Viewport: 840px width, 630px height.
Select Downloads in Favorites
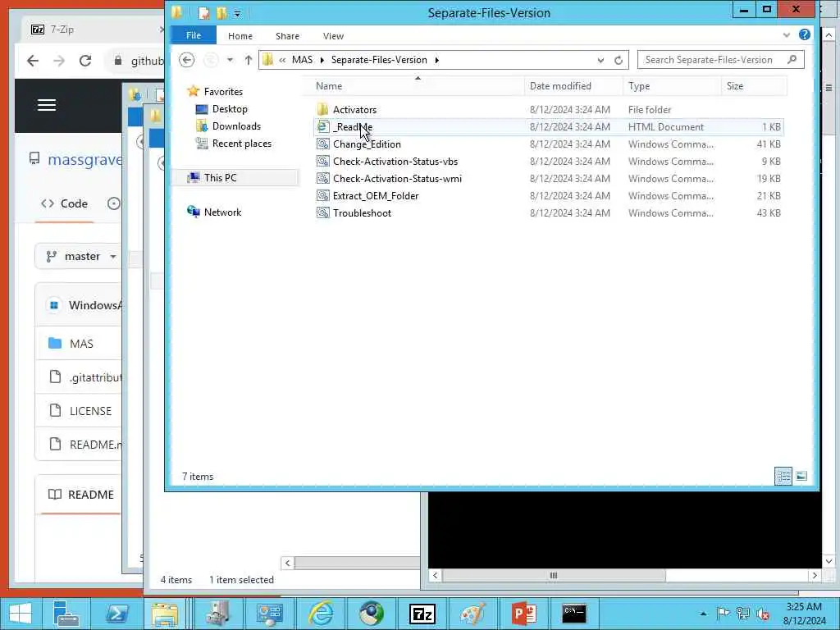236,126
